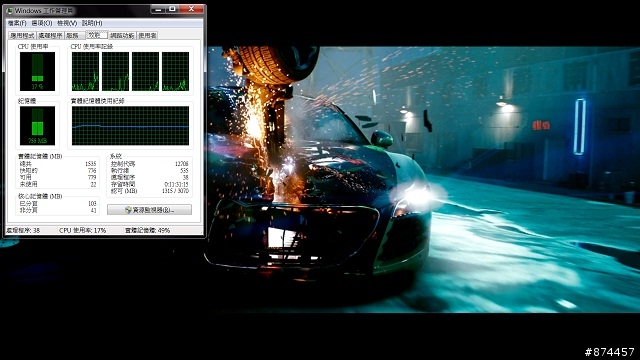The width and height of the screenshot is (640, 360).
Task: Click the CPU usage 17% meter
Action: coord(37,71)
